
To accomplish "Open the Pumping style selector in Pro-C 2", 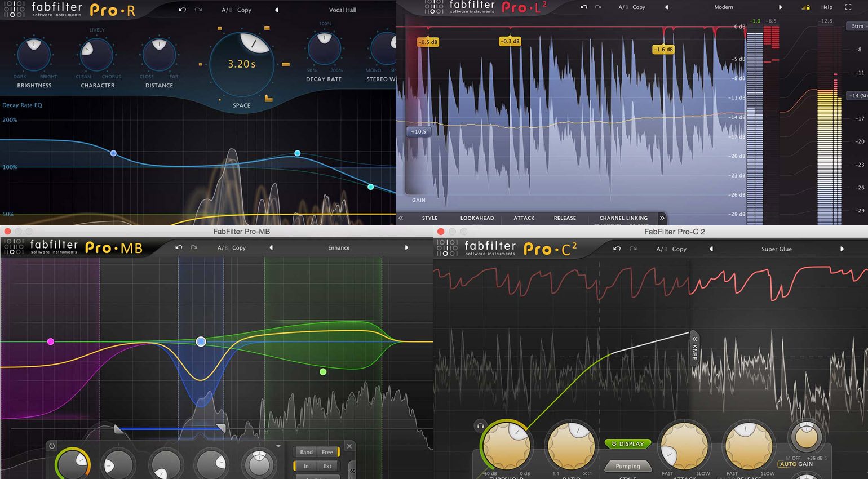I will pyautogui.click(x=627, y=466).
